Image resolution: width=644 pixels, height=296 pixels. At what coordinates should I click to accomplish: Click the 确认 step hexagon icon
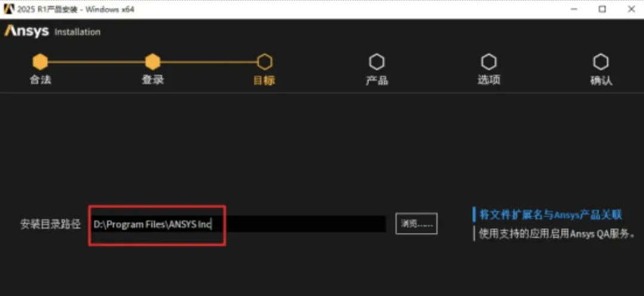pyautogui.click(x=601, y=62)
